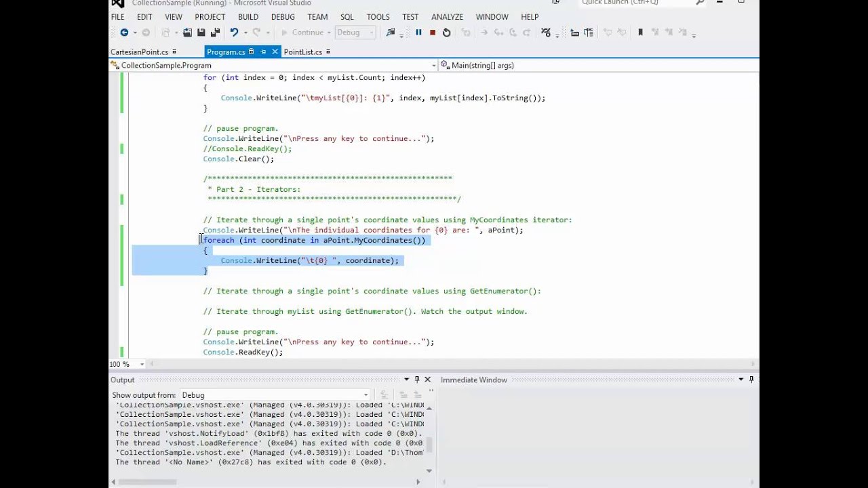The width and height of the screenshot is (868, 488).
Task: Open the ANALYZE menu
Action: [x=448, y=17]
